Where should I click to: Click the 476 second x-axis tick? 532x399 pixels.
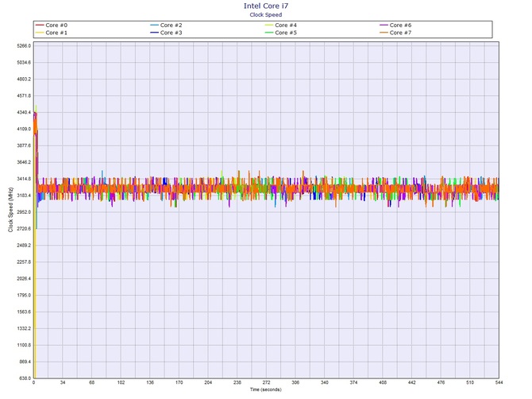(441, 382)
